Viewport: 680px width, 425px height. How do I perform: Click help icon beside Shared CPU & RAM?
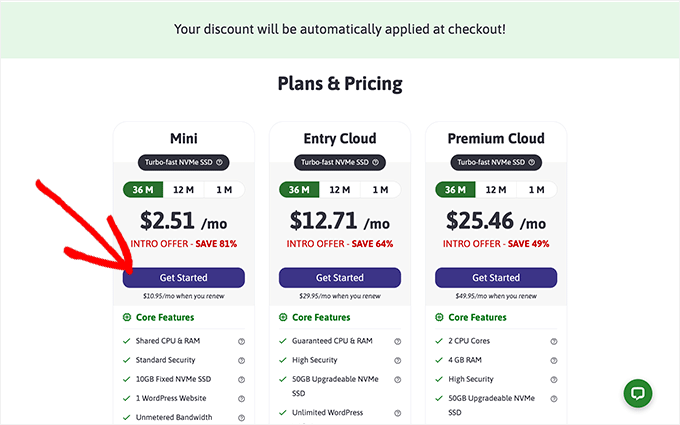[x=242, y=341]
